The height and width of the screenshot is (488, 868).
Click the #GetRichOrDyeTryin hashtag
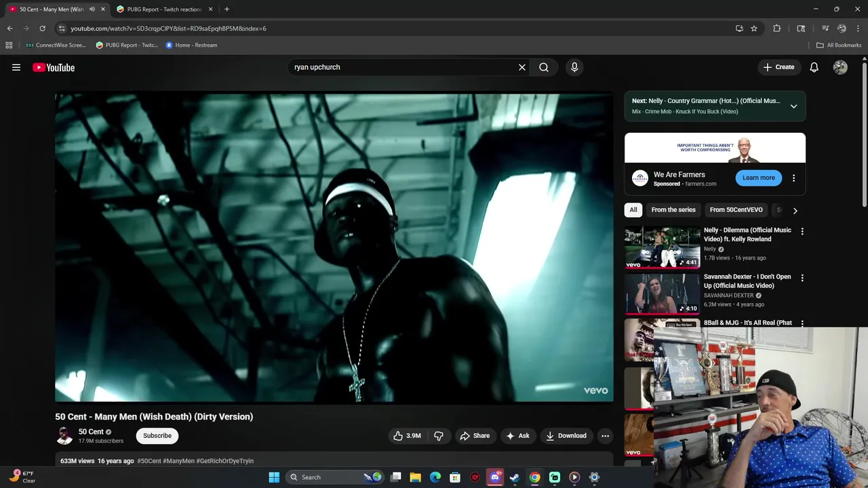click(224, 461)
